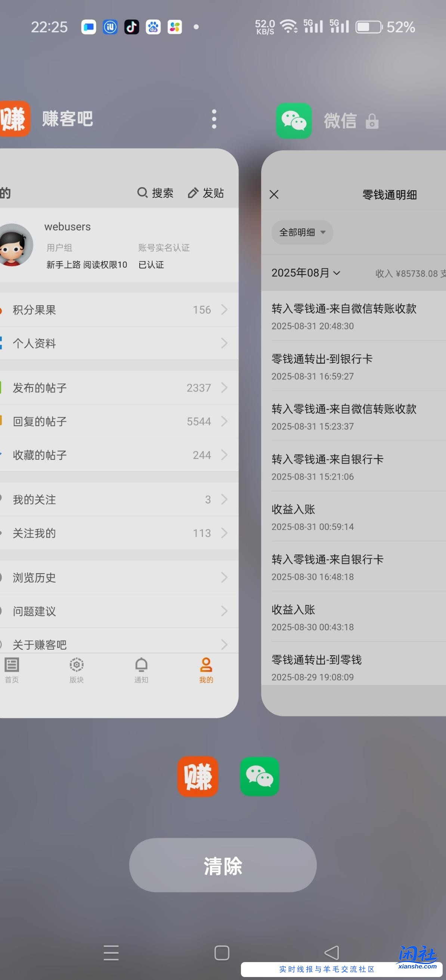
Task: Open the 全部明细 filter dropdown
Action: pos(302,232)
